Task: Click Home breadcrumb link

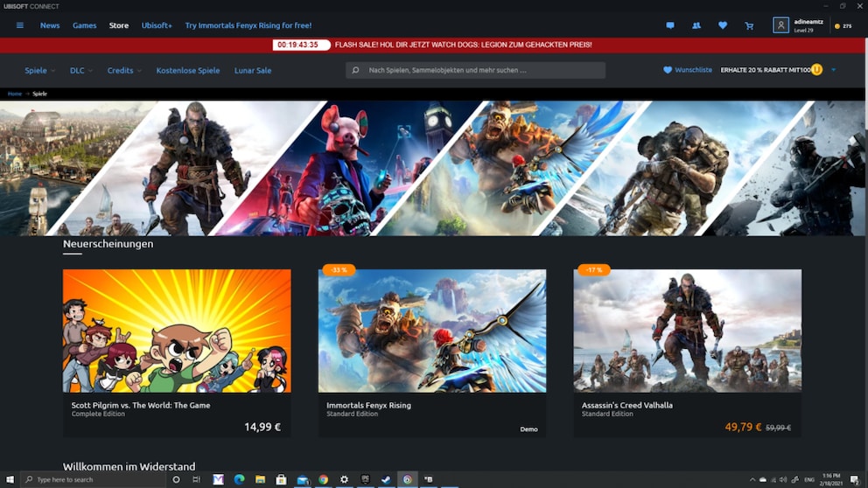Action: [14, 94]
